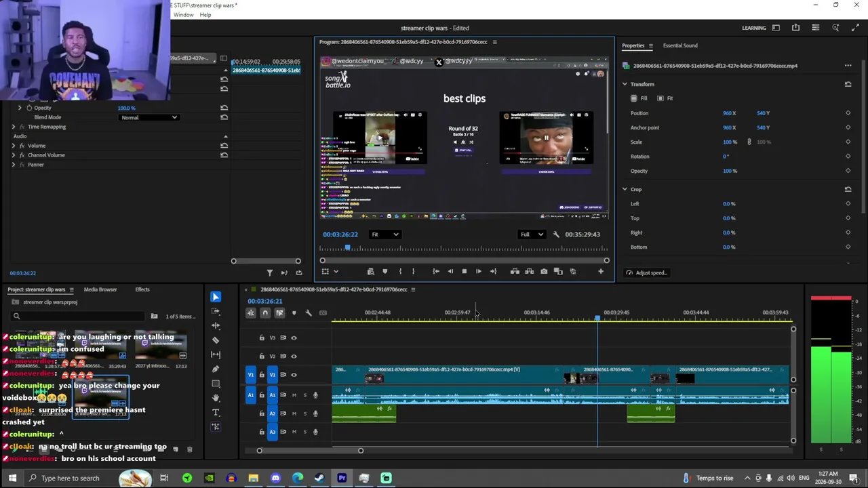Open the timeline display settings wrench
This screenshot has width=868, height=488.
[x=308, y=312]
